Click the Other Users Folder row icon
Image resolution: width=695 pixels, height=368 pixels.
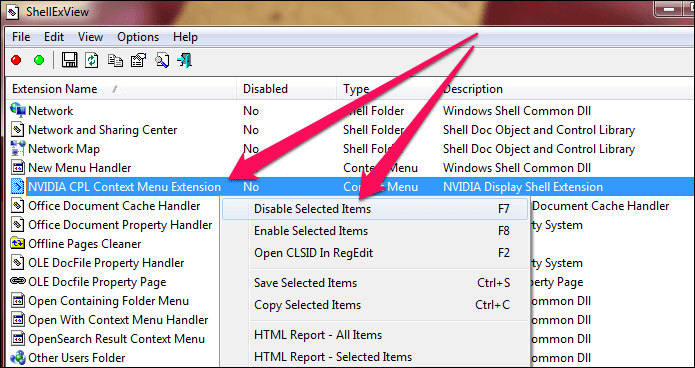pyautogui.click(x=18, y=357)
